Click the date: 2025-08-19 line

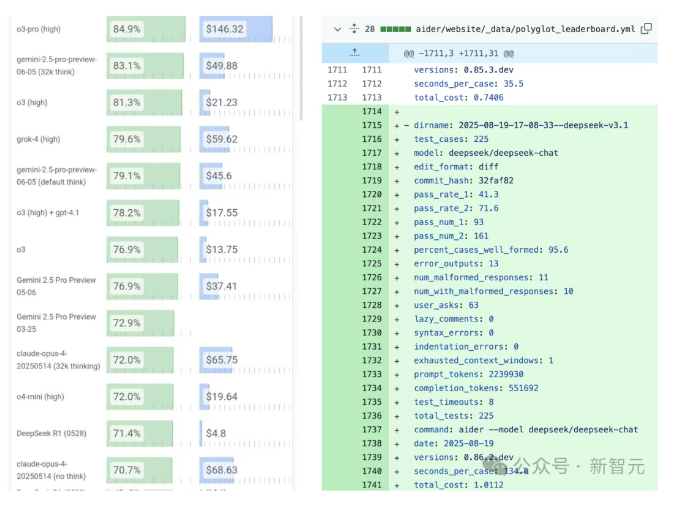click(x=453, y=443)
